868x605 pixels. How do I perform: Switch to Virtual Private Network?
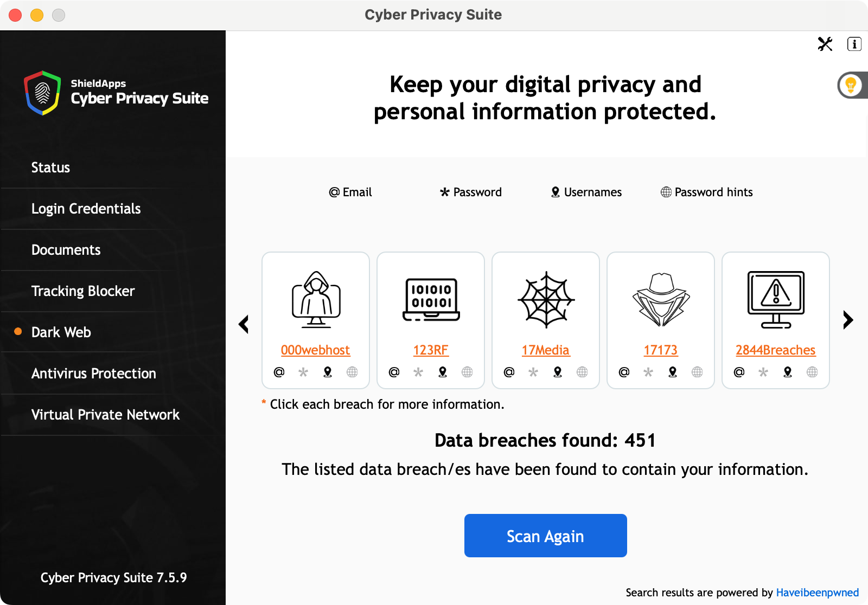click(x=105, y=415)
